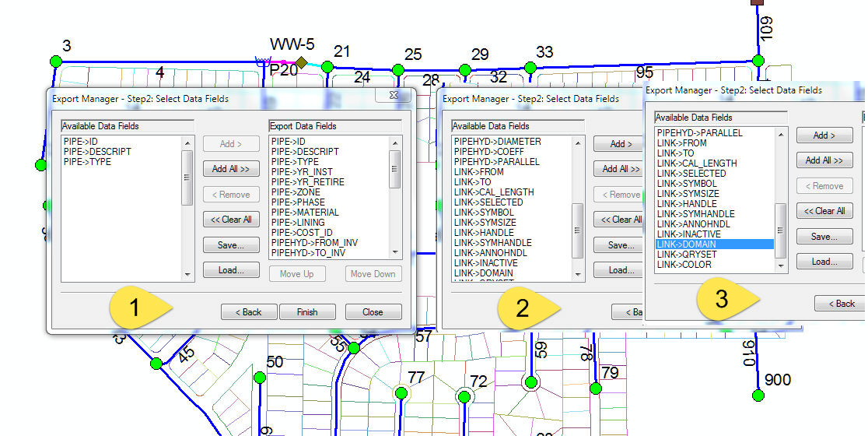Click green junction node 29 on map
Viewport: 868px width, 436px height.
click(465, 70)
